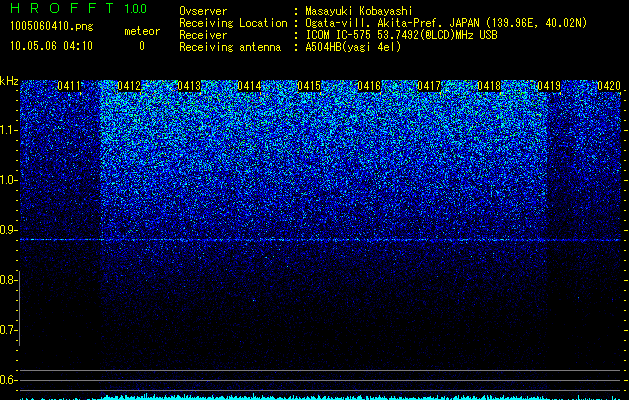Click the 0411 time marker
629x400 pixels.
pyautogui.click(x=69, y=86)
